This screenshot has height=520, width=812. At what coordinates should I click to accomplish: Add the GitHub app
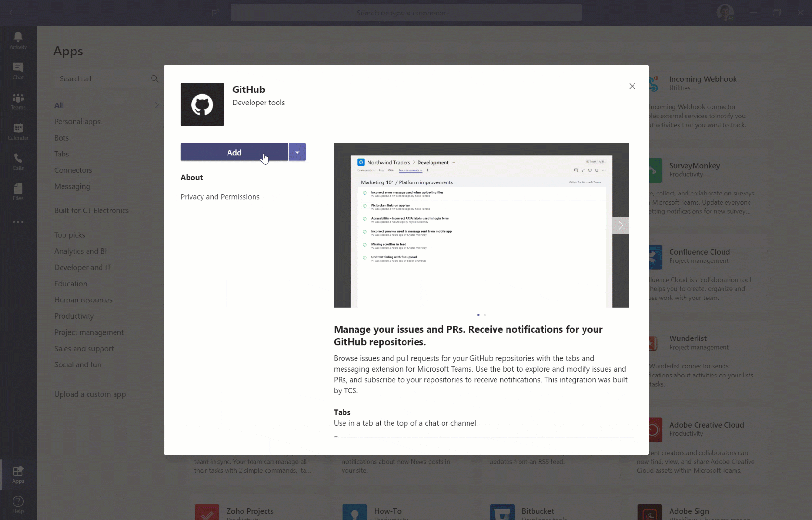coord(234,152)
